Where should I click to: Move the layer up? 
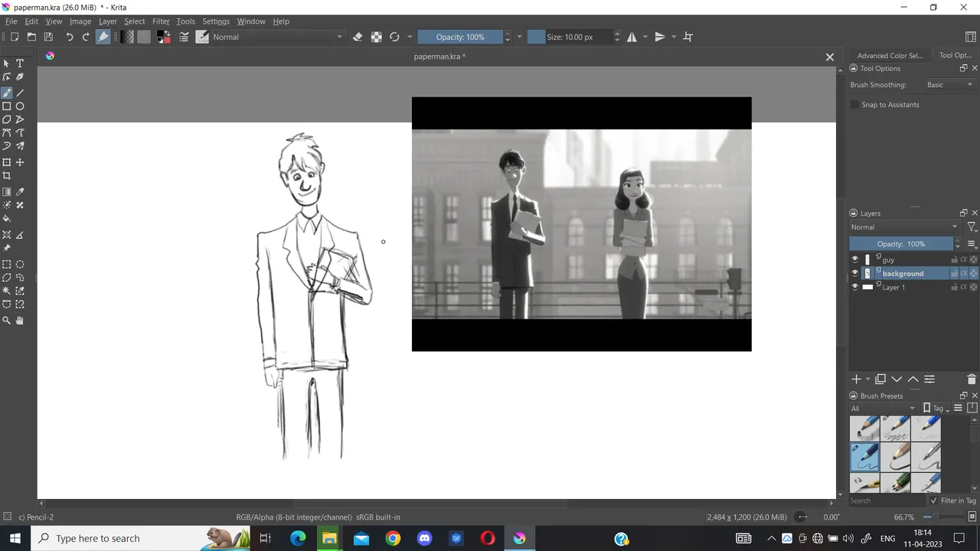click(913, 380)
